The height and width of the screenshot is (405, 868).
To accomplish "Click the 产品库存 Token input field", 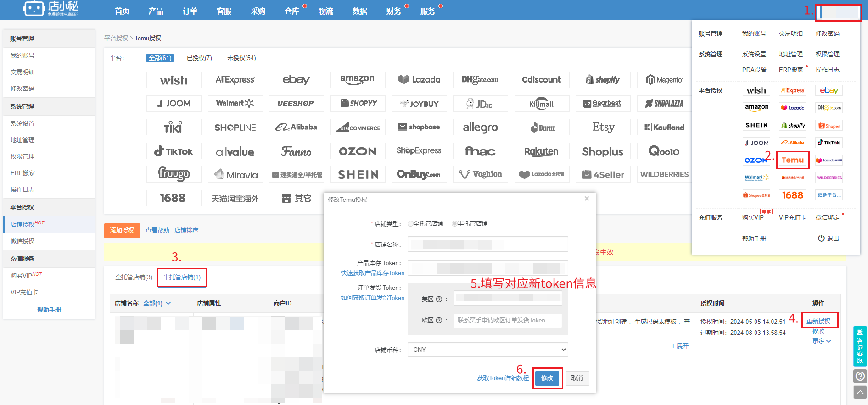I will (487, 268).
